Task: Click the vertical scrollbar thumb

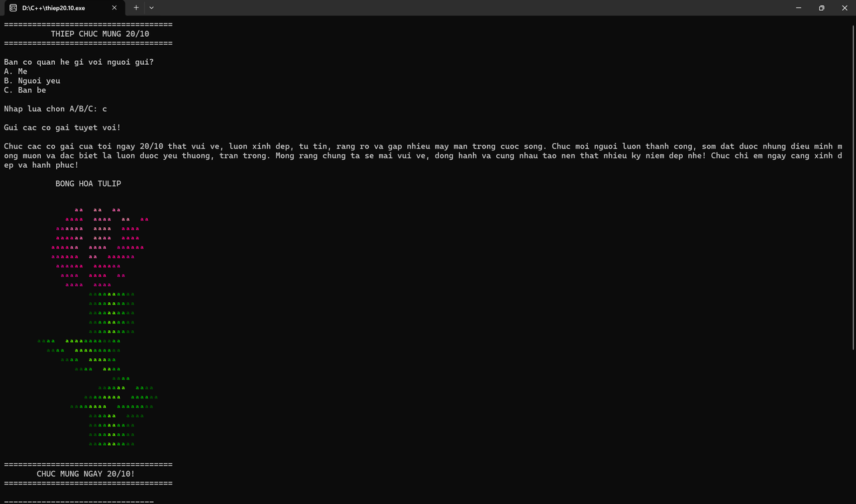Action: click(853, 187)
